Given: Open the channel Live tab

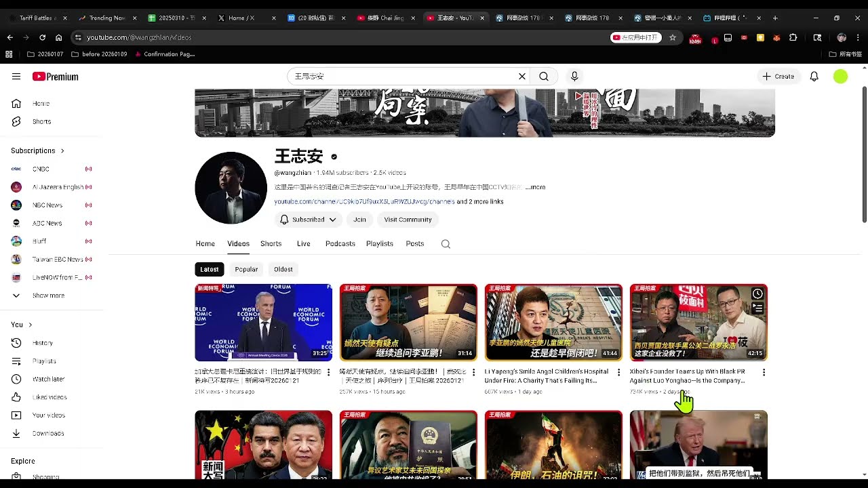Looking at the screenshot, I should coord(303,244).
